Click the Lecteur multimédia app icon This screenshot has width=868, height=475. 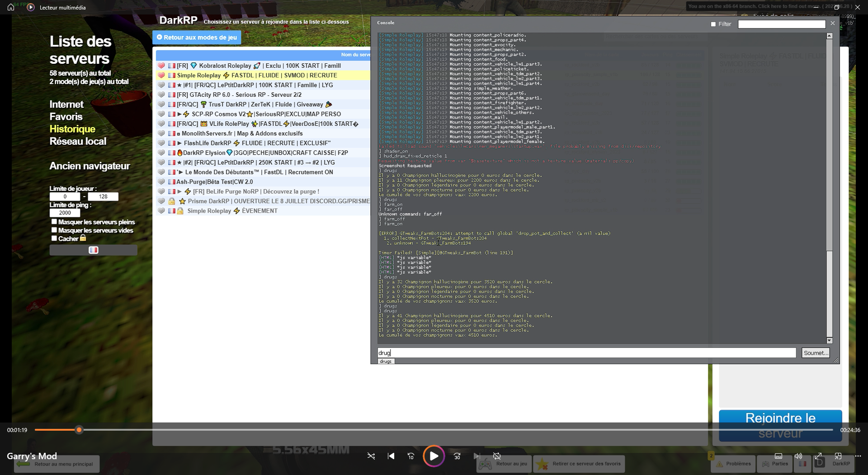click(x=31, y=7)
